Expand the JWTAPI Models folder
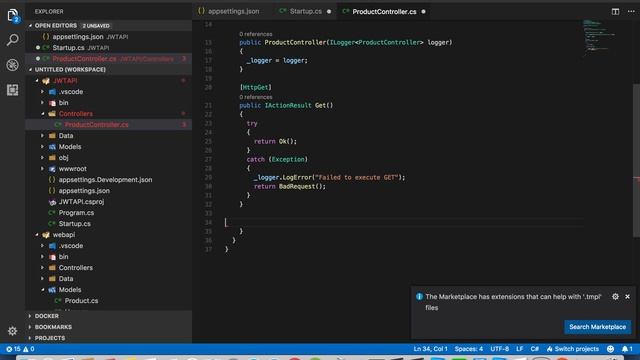 (42, 147)
